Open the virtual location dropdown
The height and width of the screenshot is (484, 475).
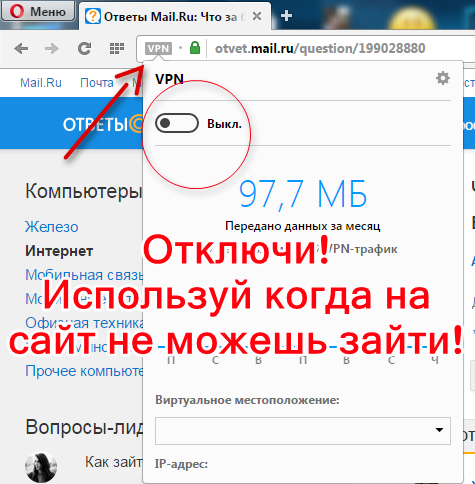tap(303, 430)
